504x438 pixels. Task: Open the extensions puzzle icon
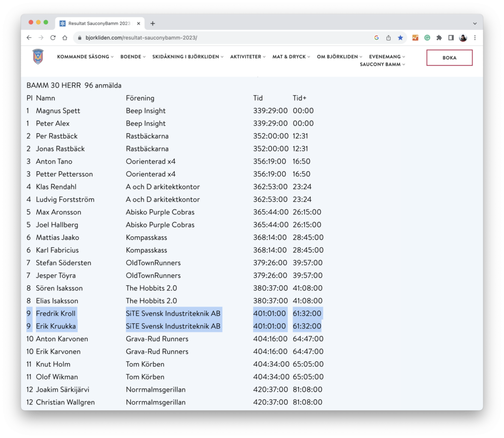tap(439, 37)
